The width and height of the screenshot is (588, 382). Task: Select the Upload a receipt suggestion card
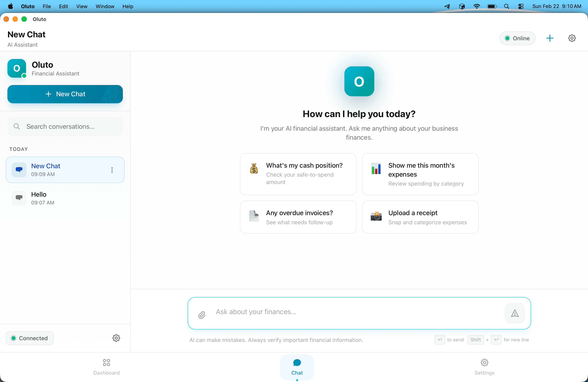pyautogui.click(x=420, y=217)
